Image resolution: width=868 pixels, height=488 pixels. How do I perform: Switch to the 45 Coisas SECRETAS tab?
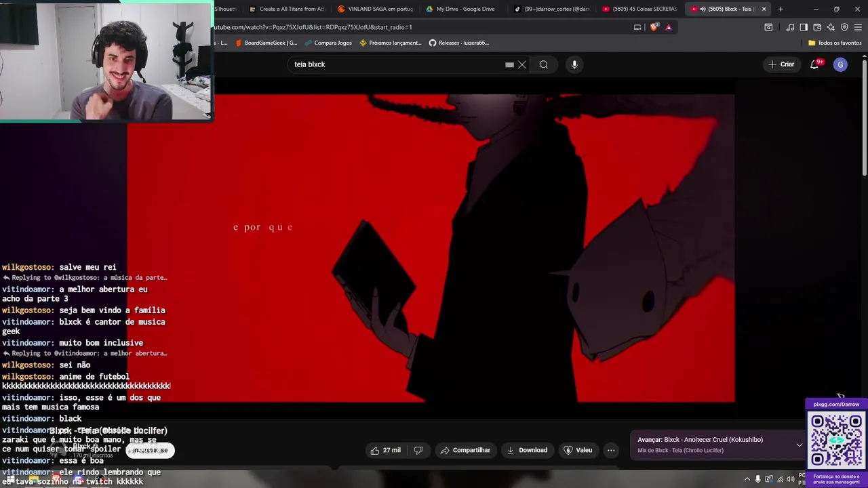click(x=639, y=9)
